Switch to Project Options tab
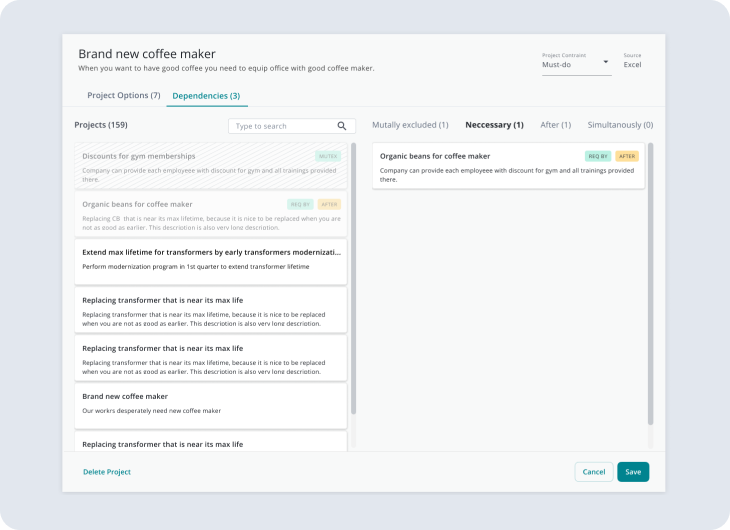Image resolution: width=730 pixels, height=530 pixels. coord(123,96)
